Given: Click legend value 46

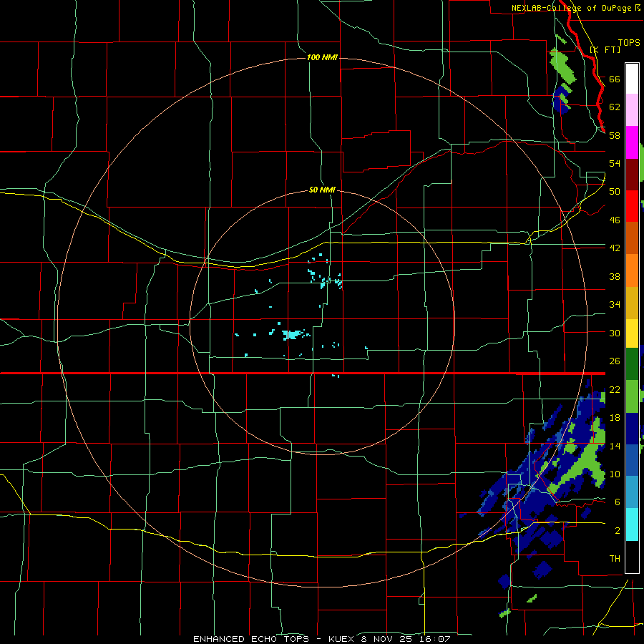Looking at the screenshot, I should 615,220.
